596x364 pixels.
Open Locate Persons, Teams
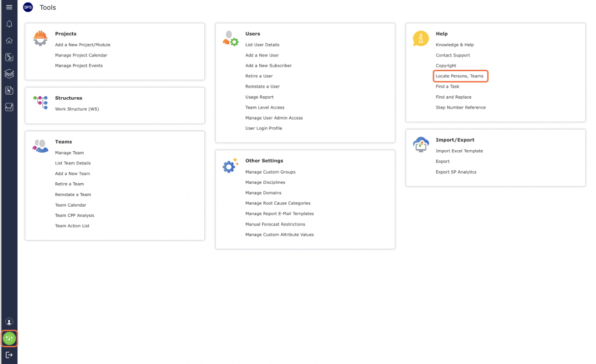pyautogui.click(x=459, y=76)
